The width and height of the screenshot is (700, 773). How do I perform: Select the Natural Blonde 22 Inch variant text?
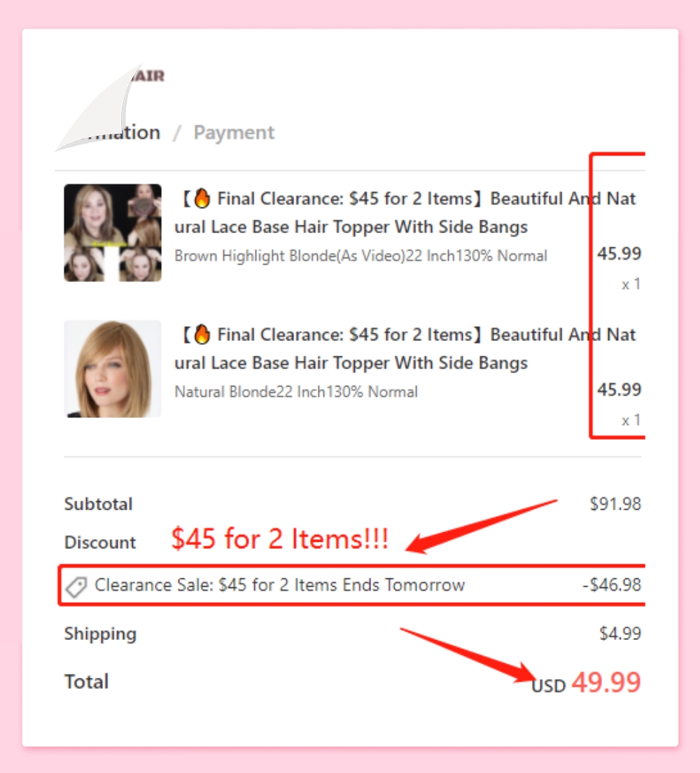(296, 392)
